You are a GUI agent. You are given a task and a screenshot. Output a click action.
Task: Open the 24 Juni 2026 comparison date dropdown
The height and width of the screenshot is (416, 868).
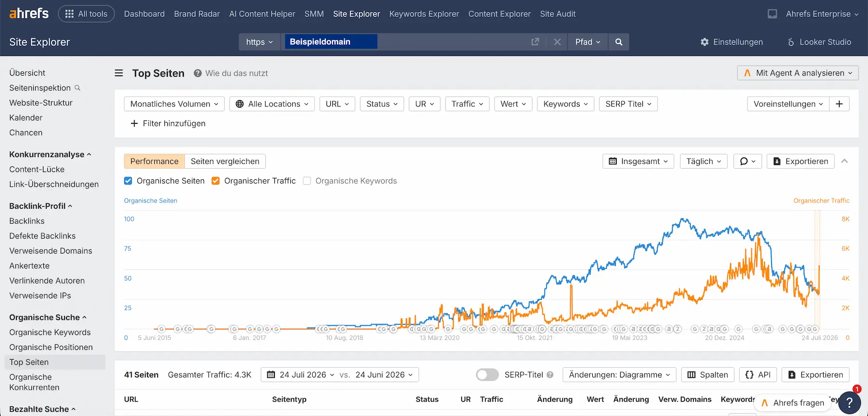click(384, 375)
